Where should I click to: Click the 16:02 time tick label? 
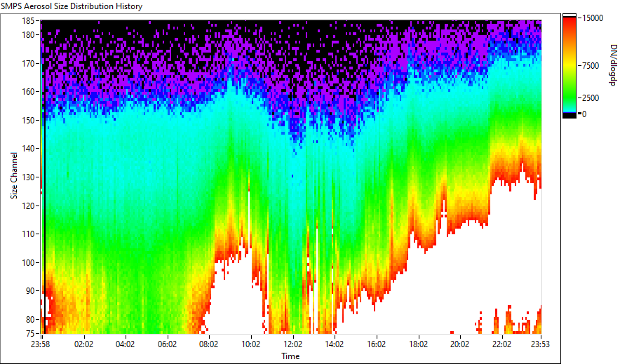pos(376,344)
